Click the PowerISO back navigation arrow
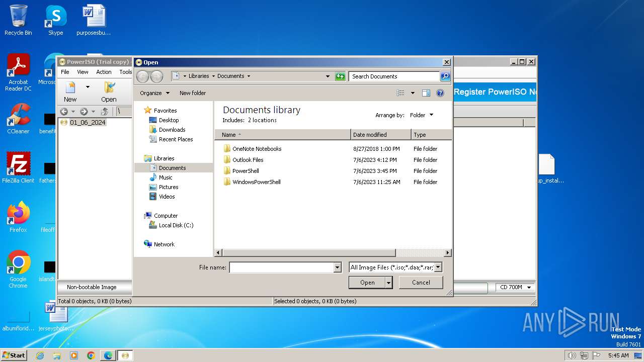The height and width of the screenshot is (362, 644). (64, 112)
